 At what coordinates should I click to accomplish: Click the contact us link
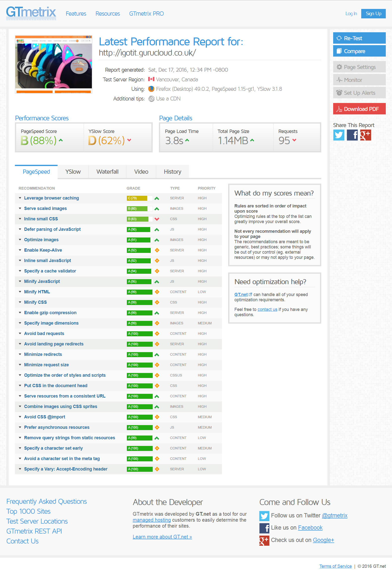pos(267,309)
